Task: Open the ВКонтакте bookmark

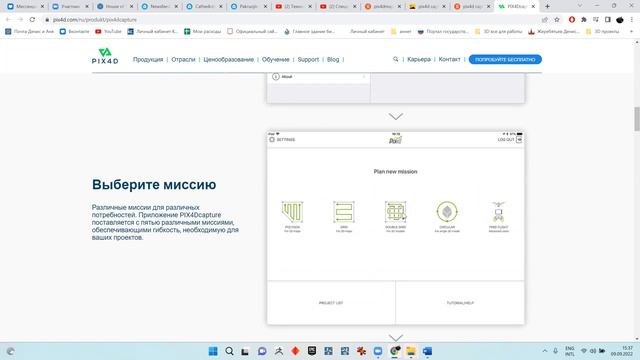Action: click(74, 31)
